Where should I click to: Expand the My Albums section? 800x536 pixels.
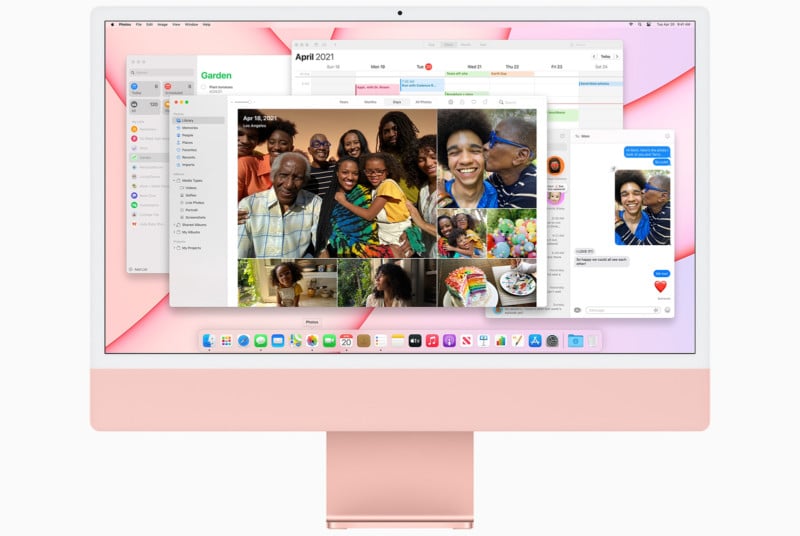175,231
